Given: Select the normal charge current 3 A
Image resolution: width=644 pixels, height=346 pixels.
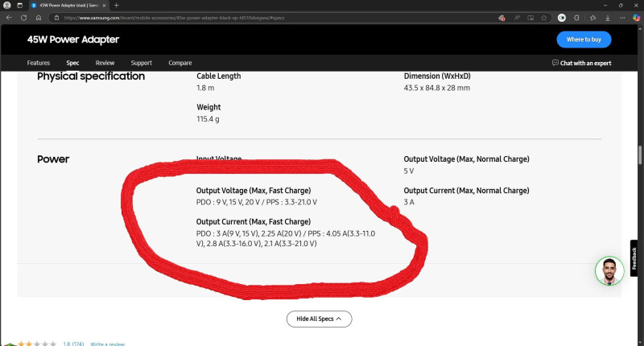Looking at the screenshot, I should [409, 202].
